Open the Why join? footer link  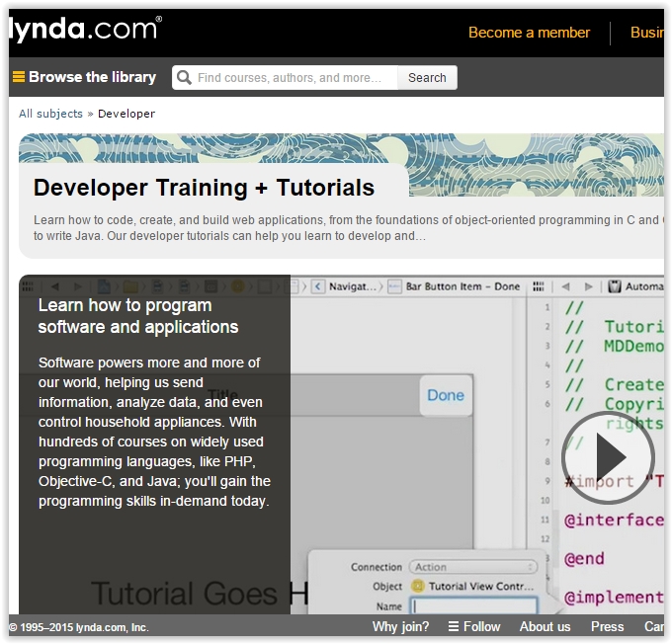tap(400, 626)
